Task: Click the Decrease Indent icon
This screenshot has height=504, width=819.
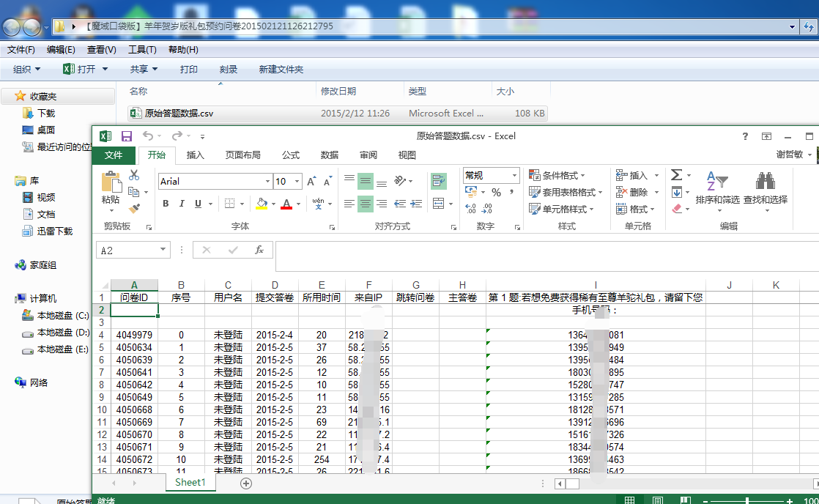Action: [400, 203]
